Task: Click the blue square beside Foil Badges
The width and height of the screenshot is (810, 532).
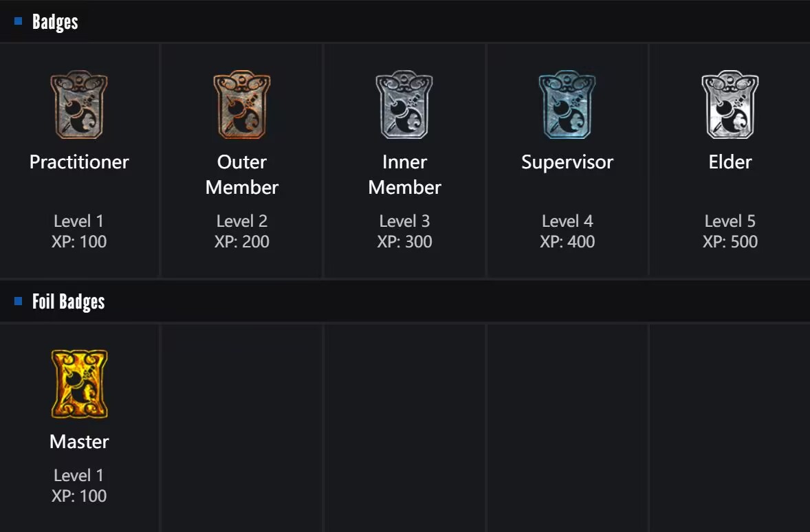Action: pyautogui.click(x=19, y=301)
